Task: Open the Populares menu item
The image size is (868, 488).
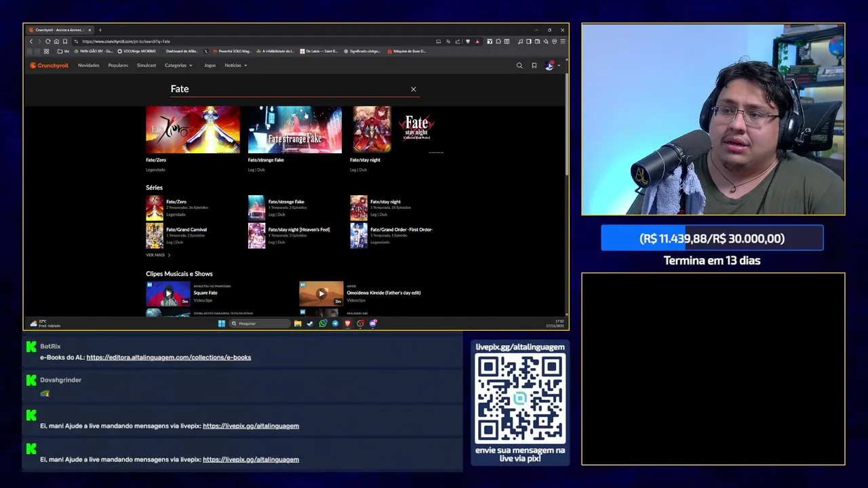Action: point(118,66)
